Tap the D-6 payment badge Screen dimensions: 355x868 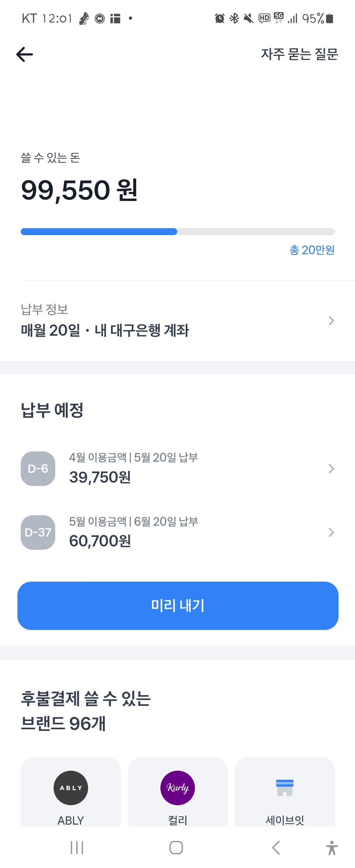tap(38, 469)
